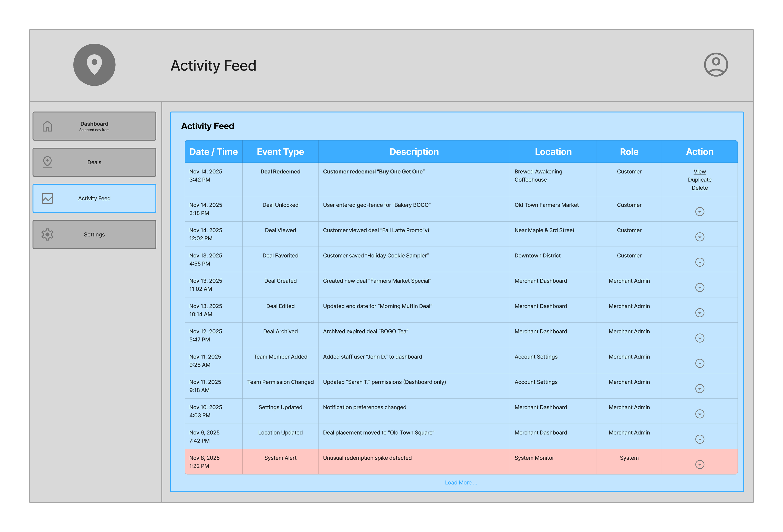This screenshot has width=783, height=532.
Task: Click the Load More link
Action: [x=461, y=482]
